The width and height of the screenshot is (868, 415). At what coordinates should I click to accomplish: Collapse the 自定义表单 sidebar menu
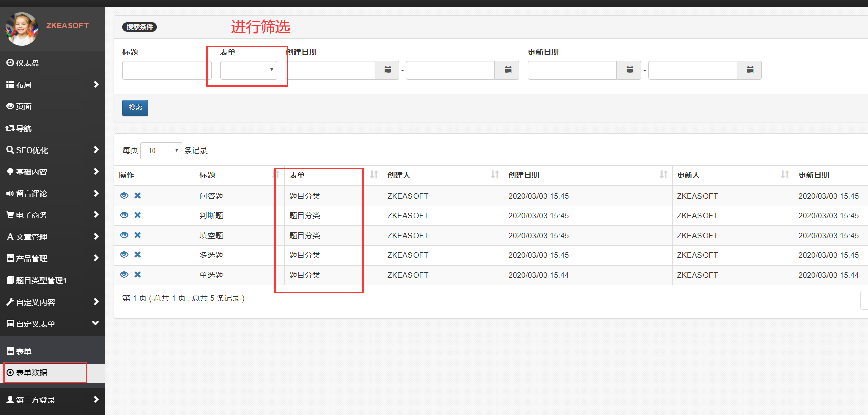click(x=53, y=324)
